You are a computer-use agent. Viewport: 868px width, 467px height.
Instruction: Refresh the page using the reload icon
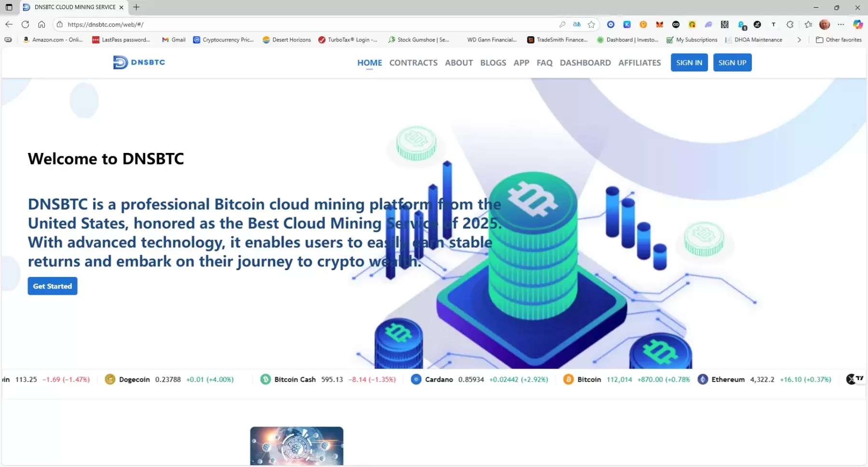[x=25, y=25]
